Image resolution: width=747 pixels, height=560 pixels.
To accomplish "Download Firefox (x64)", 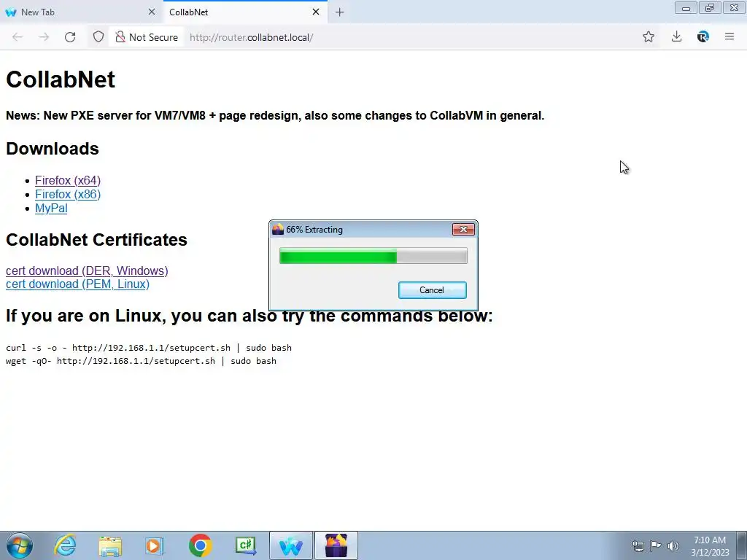I will pos(68,181).
